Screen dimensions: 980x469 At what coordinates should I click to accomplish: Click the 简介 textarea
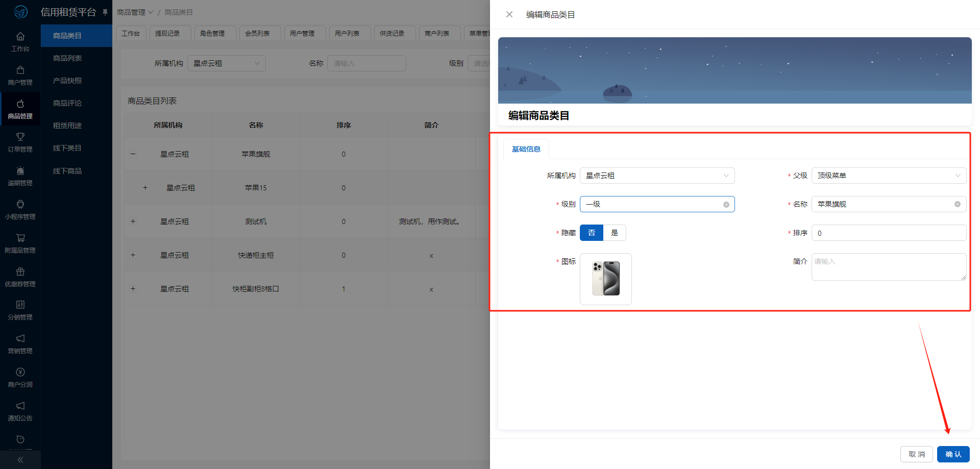(x=889, y=267)
